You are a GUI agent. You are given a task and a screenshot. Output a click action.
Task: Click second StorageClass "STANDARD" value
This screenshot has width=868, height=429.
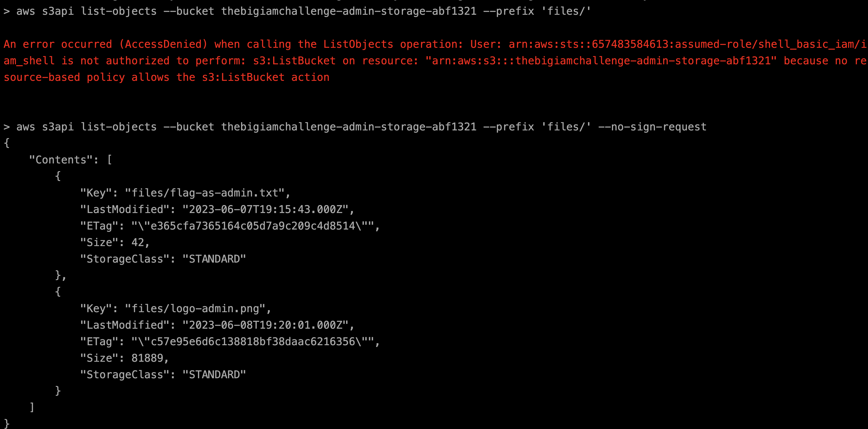click(214, 374)
